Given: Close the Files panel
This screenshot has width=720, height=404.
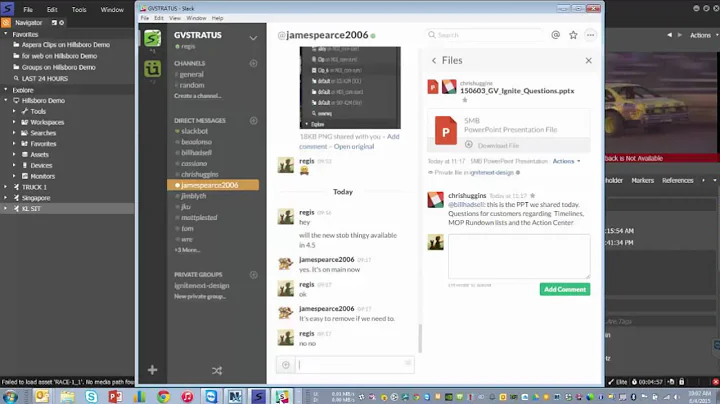Looking at the screenshot, I should (589, 61).
